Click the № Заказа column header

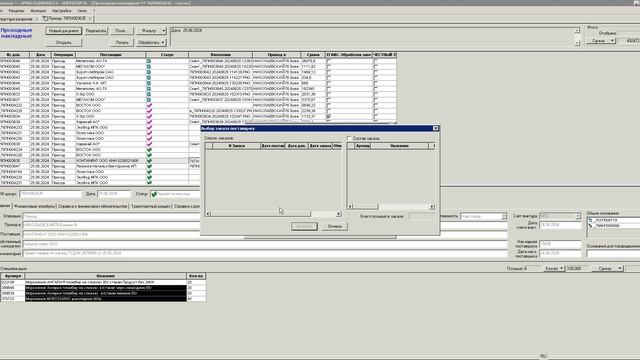(236, 146)
